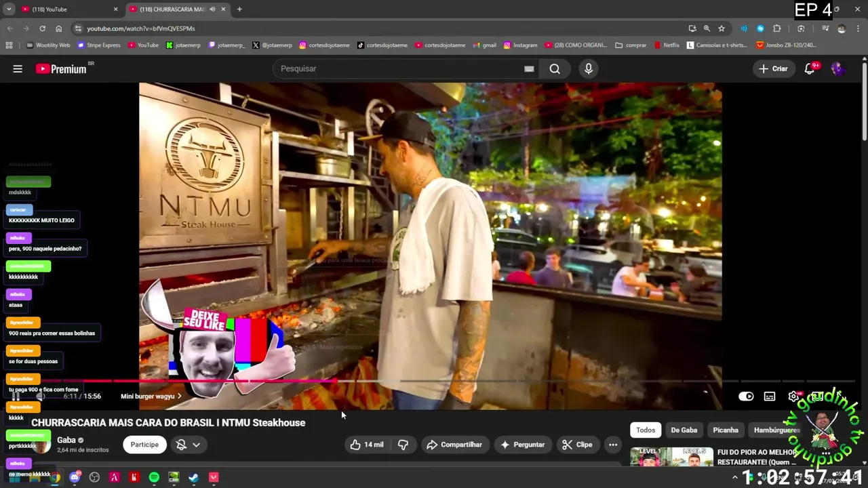Viewport: 868px width, 488px height.
Task: Mute the tab via speaker icon
Action: tap(213, 9)
